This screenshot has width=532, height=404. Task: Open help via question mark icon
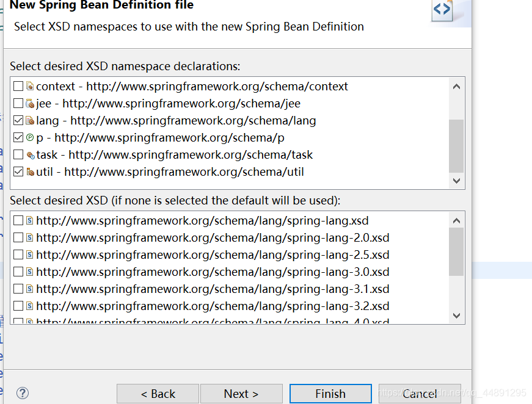click(x=23, y=393)
